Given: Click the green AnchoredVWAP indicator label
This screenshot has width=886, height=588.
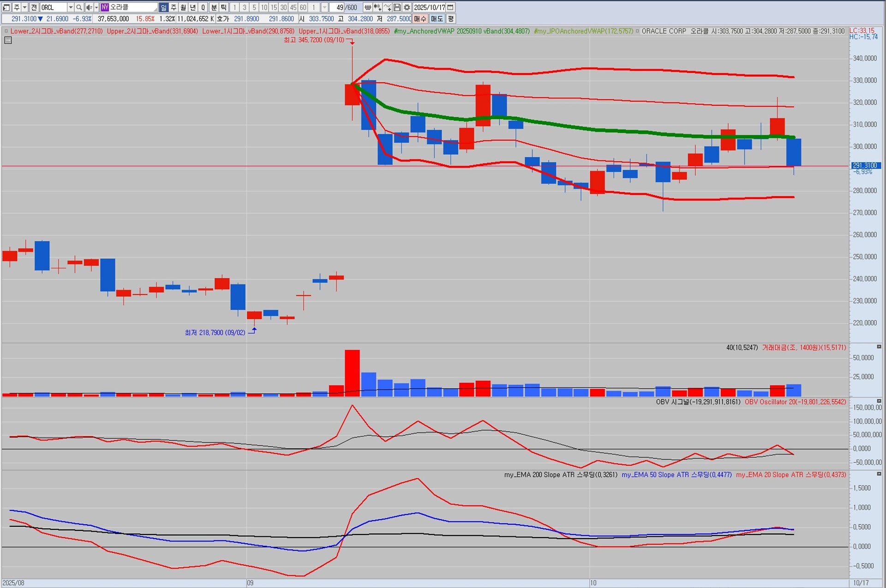Looking at the screenshot, I should tap(461, 31).
